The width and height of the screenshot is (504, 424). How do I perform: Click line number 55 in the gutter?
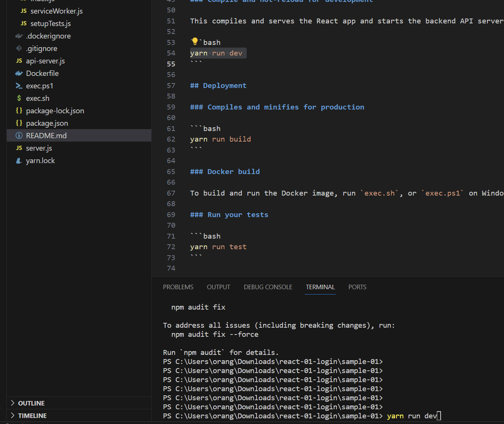point(171,64)
